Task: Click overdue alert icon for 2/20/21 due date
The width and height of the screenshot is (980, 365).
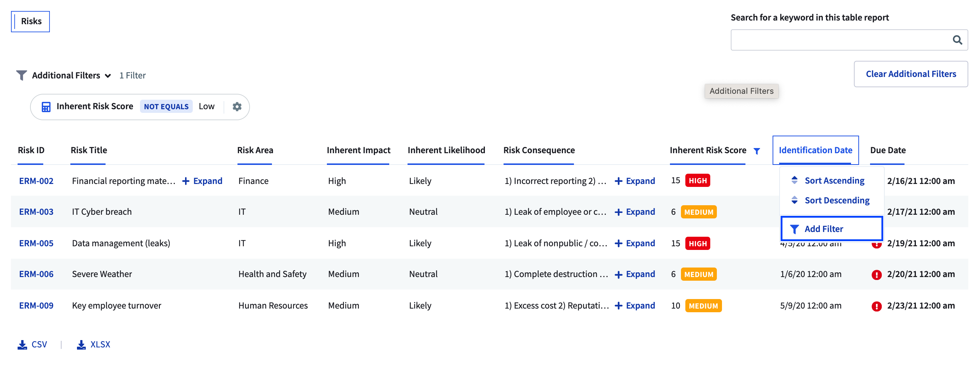Action: point(876,274)
